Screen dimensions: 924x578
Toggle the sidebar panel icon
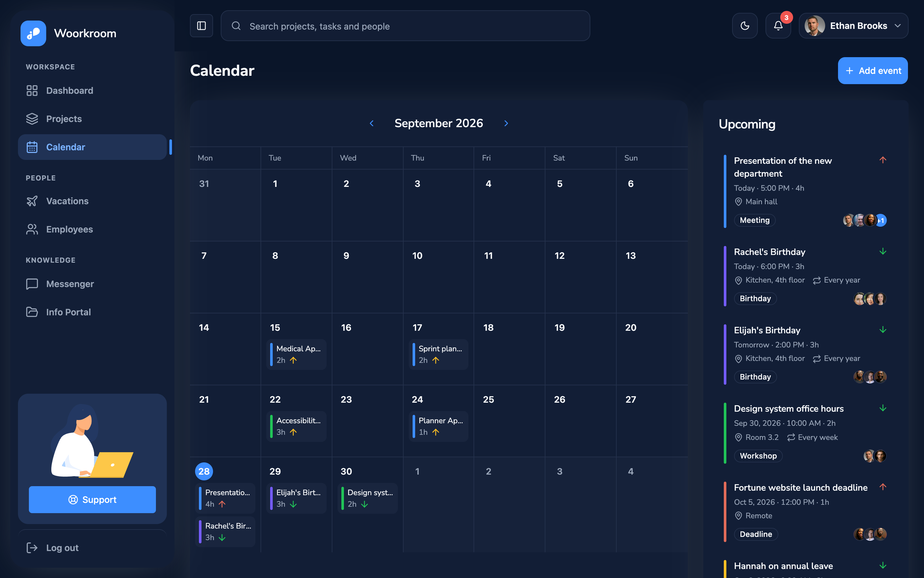pos(201,26)
